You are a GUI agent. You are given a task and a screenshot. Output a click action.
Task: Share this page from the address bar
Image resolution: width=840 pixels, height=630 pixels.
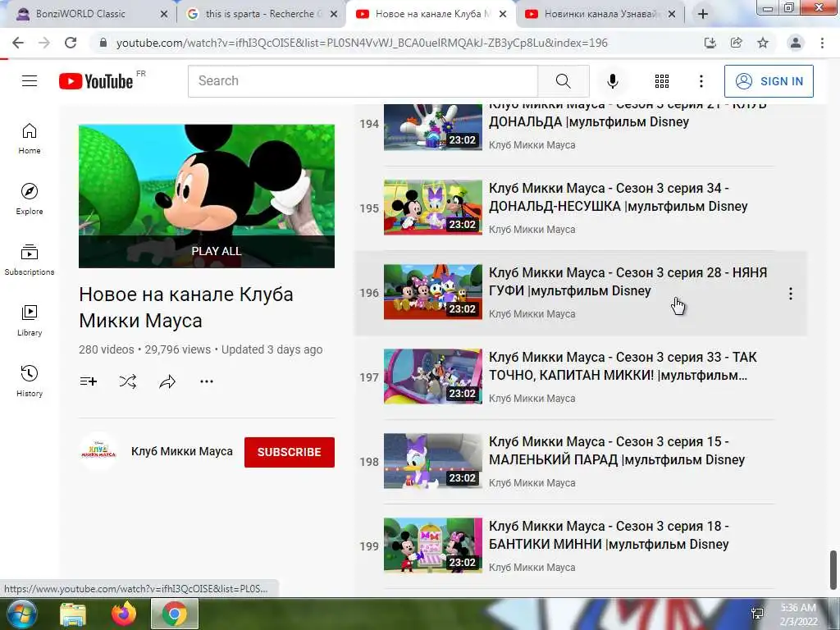point(737,43)
